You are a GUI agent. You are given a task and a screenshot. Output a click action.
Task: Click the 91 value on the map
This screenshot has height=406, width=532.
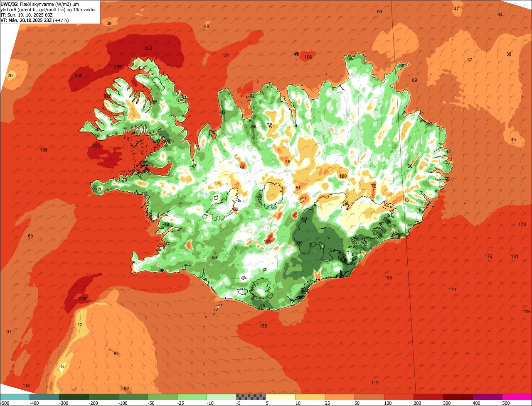tap(9, 332)
